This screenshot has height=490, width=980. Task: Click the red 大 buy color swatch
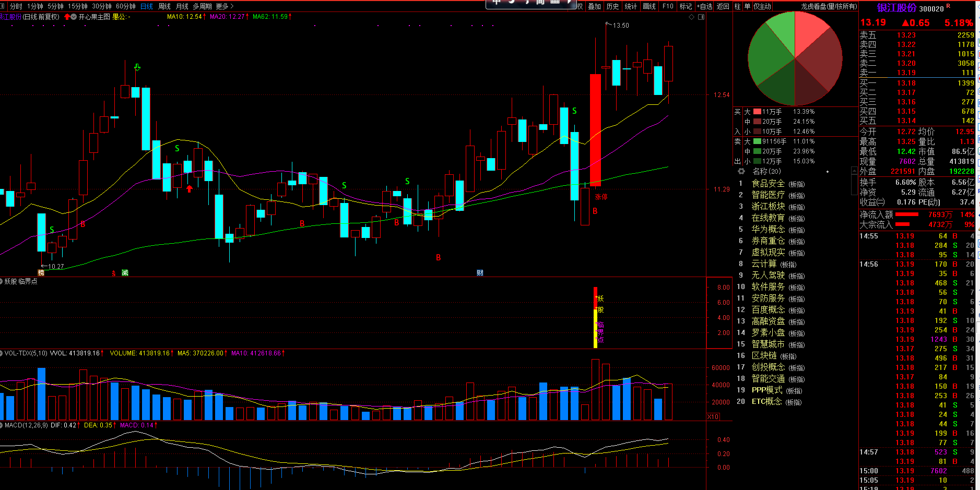(x=757, y=112)
